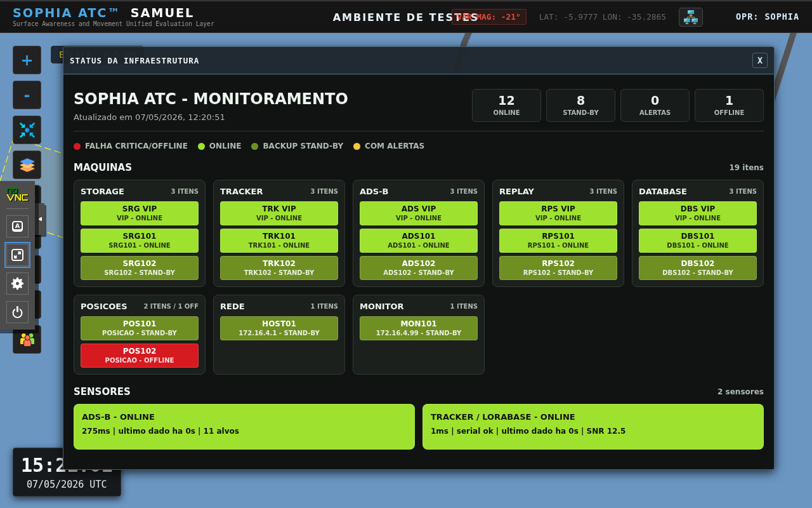The width and height of the screenshot is (812, 508).
Task: Click the DEC MAG -21° indicator
Action: (x=489, y=17)
